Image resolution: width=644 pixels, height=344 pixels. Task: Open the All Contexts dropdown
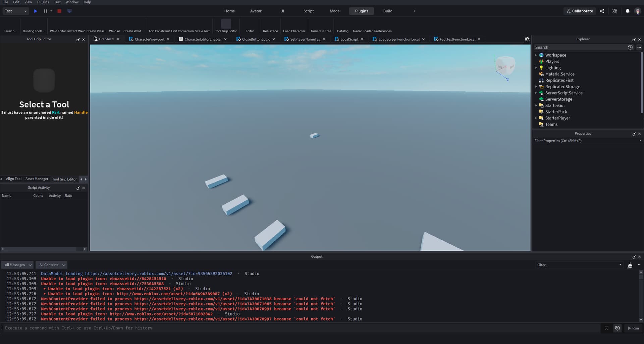pos(52,265)
